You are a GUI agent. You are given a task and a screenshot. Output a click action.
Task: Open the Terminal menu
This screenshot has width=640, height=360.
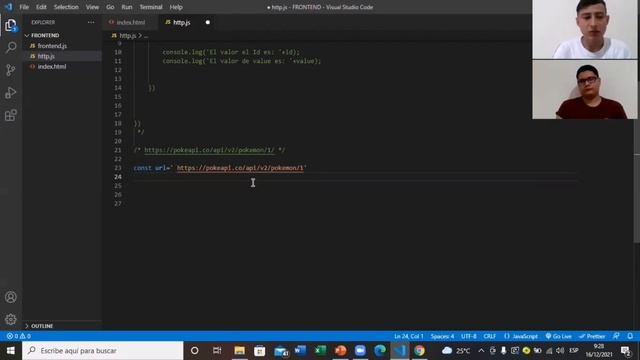(x=151, y=7)
